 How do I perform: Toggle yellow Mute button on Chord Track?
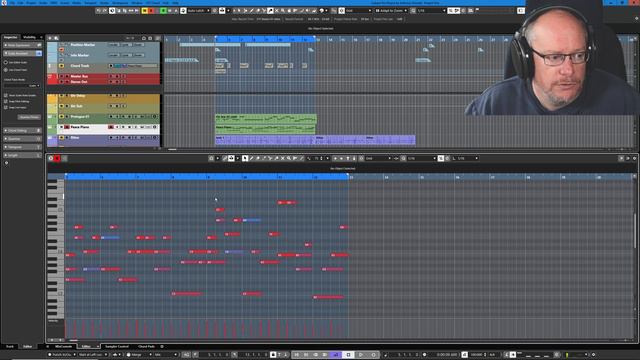(62, 66)
